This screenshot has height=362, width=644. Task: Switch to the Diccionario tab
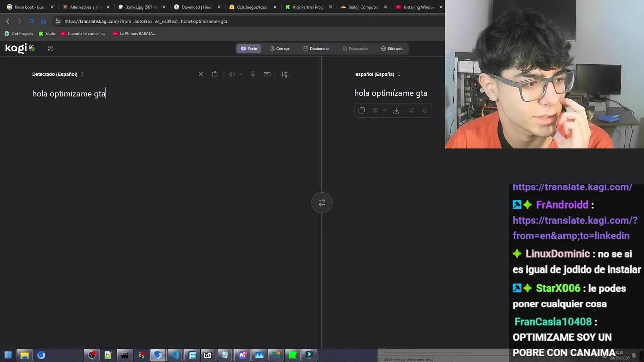[316, 49]
